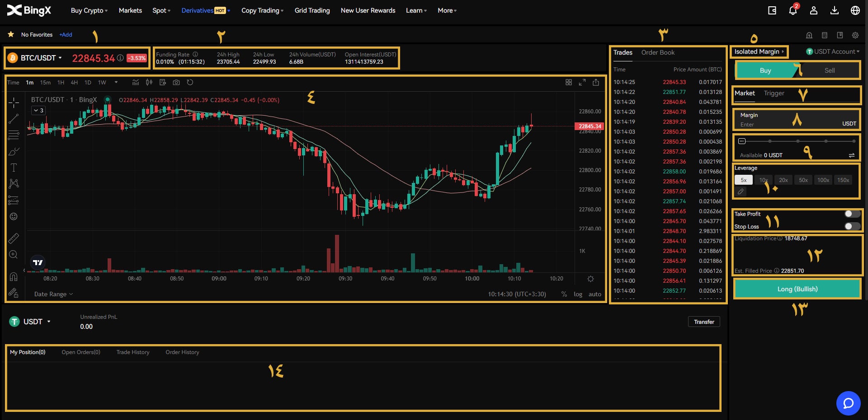Open the wallet icon in header
868x420 pixels.
coord(772,10)
